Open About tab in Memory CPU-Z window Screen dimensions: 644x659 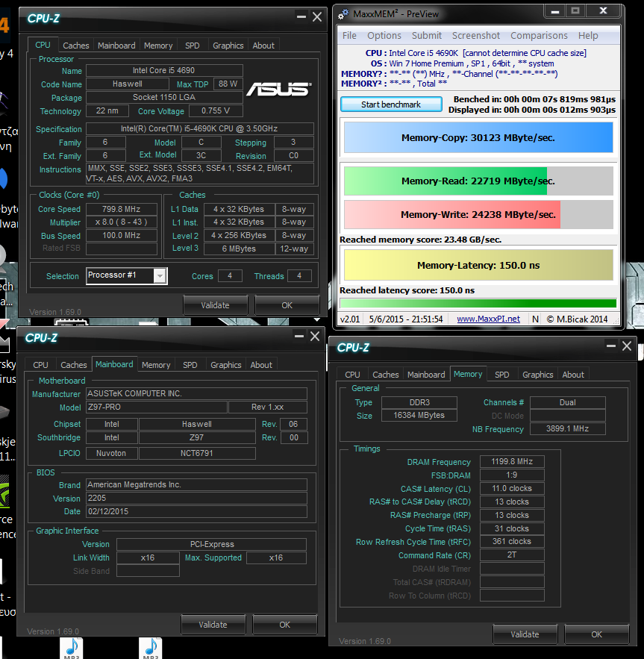point(573,375)
